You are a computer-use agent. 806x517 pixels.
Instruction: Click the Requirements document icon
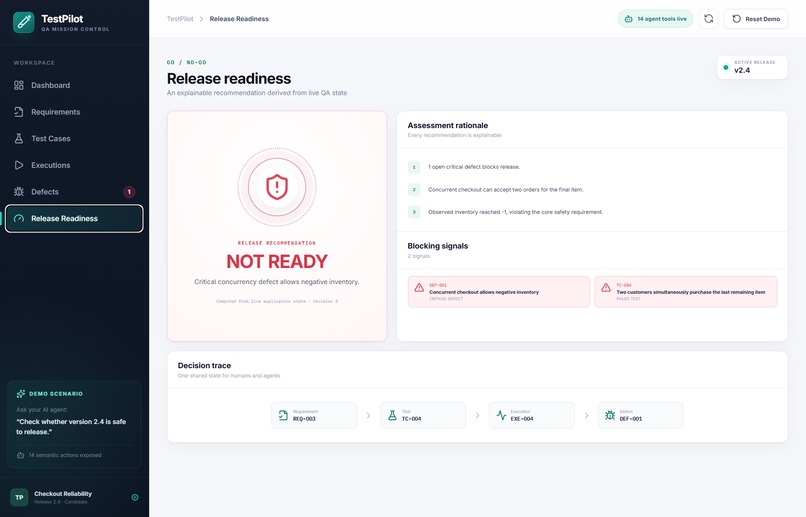[19, 112]
